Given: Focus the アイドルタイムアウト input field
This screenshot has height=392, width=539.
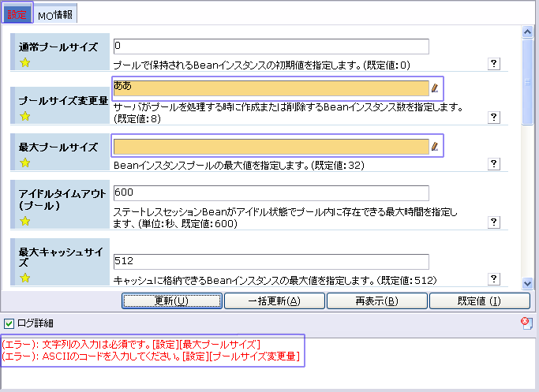Looking at the screenshot, I should (271, 192).
